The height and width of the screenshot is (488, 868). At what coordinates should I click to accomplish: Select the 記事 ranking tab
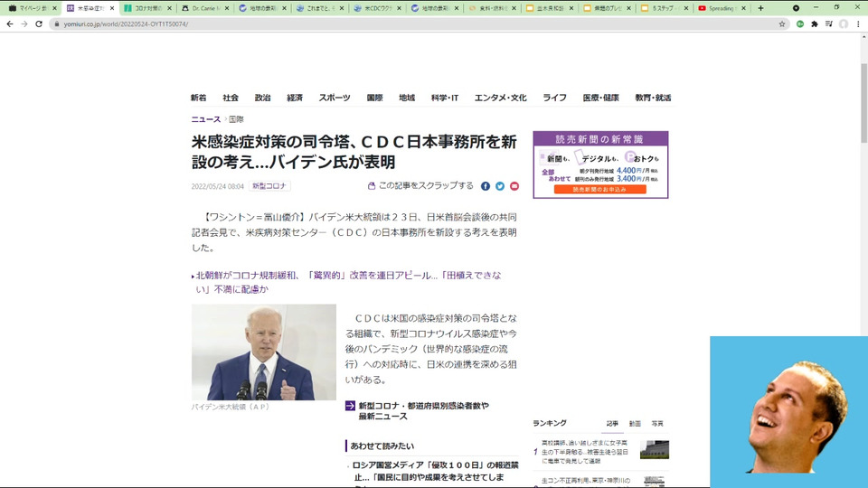point(612,423)
